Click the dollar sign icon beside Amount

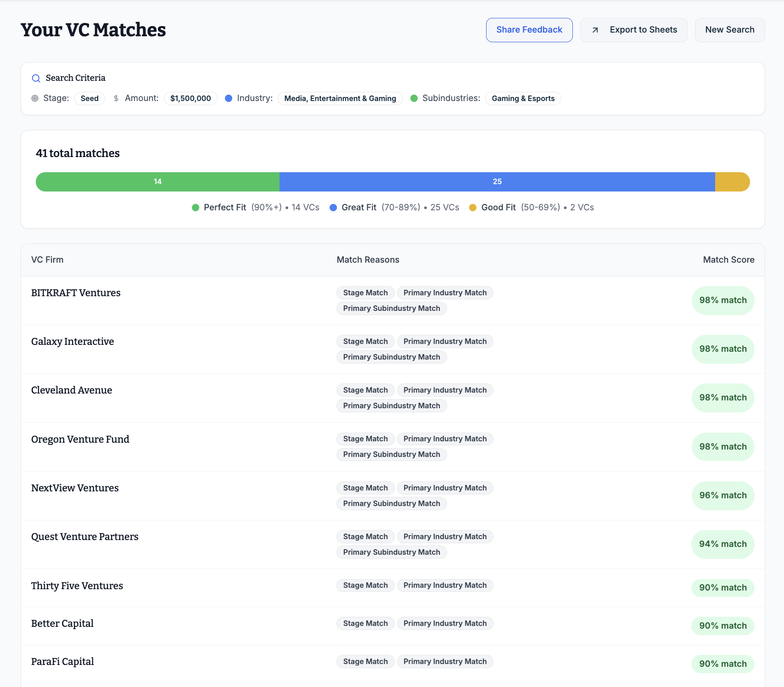(x=116, y=98)
